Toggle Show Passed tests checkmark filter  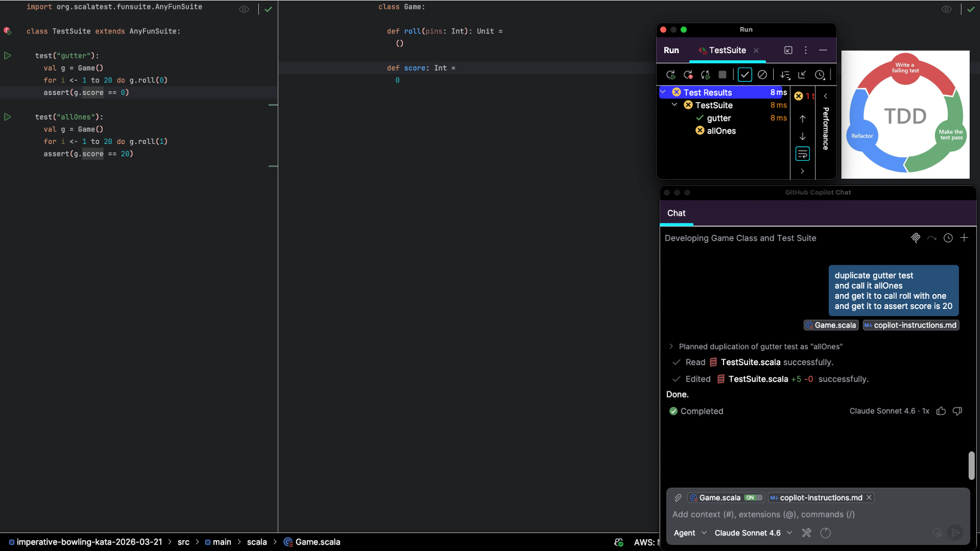tap(744, 75)
